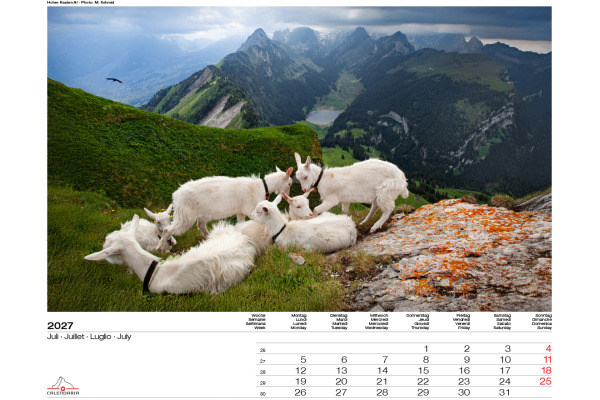Select Thursday date 8
This screenshot has height=400, width=600.
(426, 360)
